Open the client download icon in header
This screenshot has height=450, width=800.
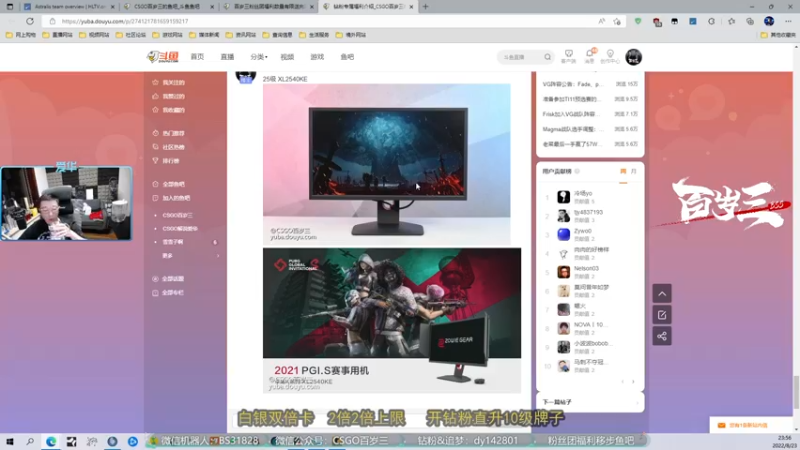click(568, 56)
